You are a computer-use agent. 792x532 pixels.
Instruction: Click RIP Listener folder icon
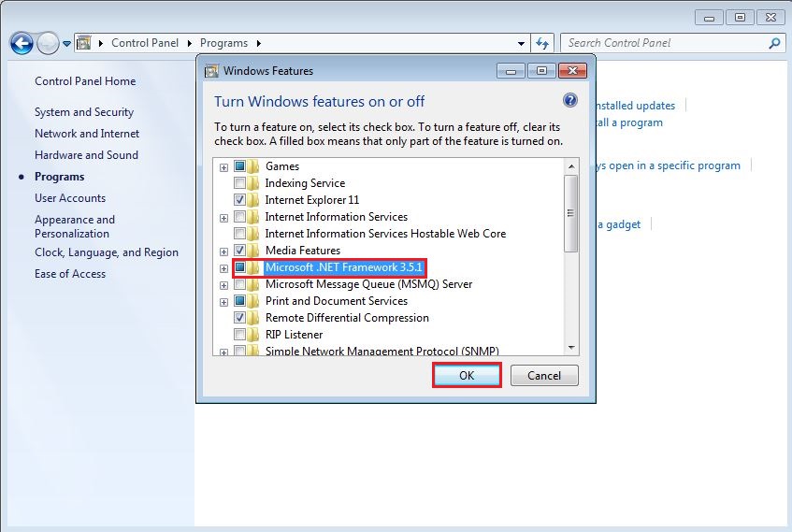click(253, 335)
